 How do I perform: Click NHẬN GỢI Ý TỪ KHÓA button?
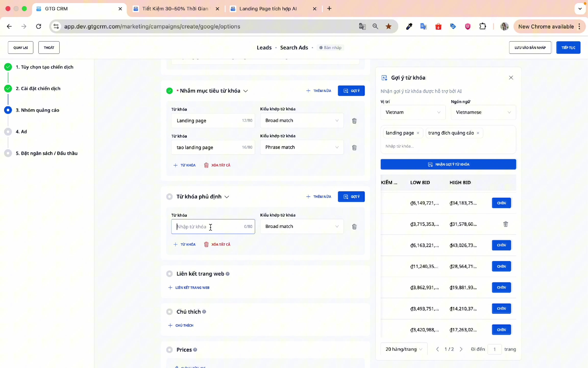point(448,164)
